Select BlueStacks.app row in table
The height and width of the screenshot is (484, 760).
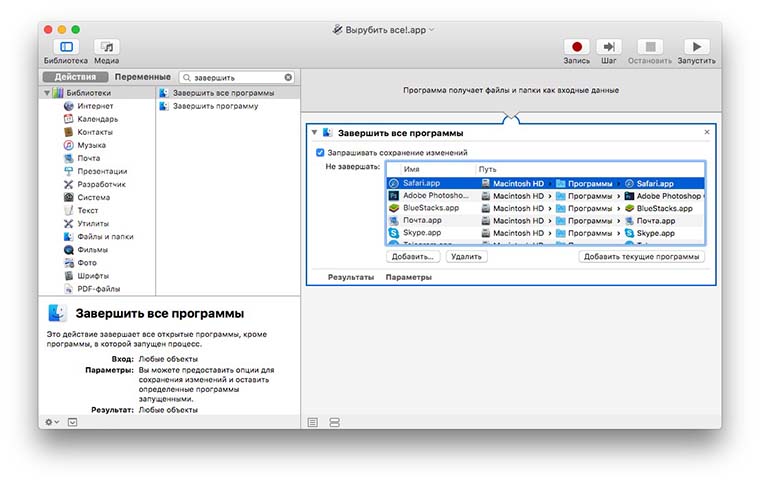pos(546,208)
